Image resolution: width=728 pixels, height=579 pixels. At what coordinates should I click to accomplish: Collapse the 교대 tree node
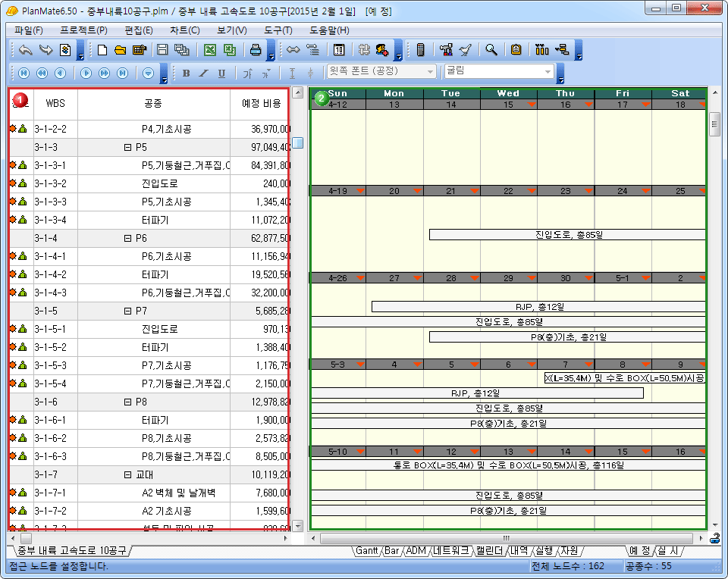[x=128, y=474]
